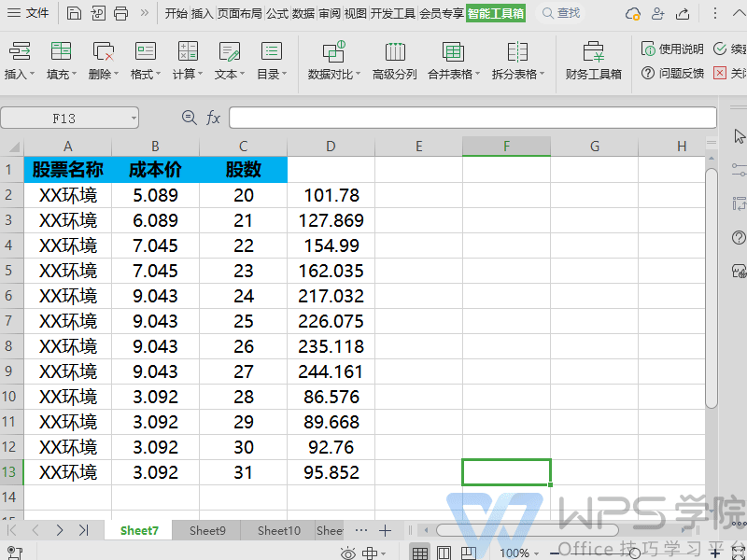
Task: Click the 查找 search box
Action: (x=561, y=13)
